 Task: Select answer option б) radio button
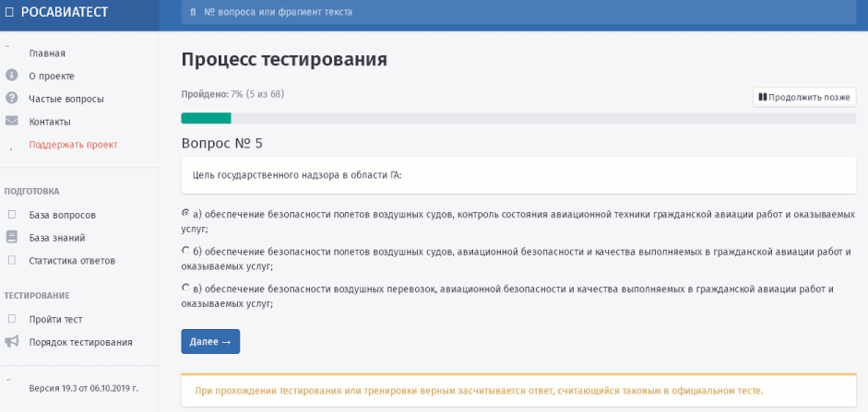(186, 250)
